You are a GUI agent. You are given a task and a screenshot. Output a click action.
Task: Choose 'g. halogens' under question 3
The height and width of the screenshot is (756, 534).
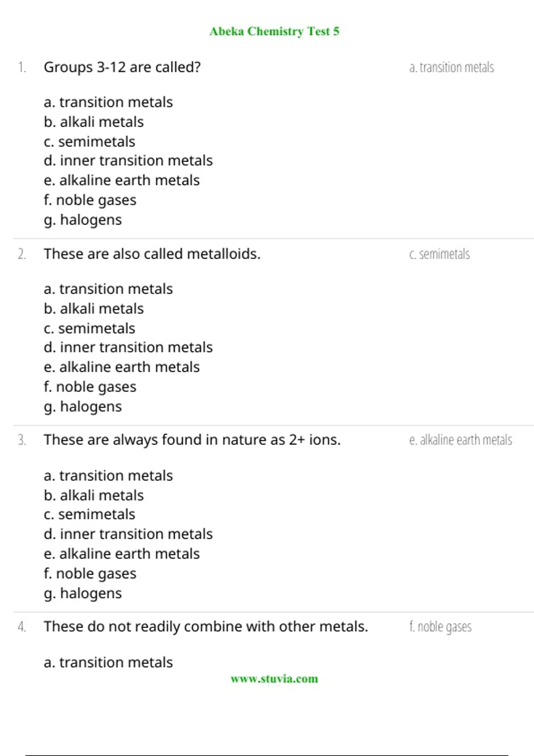click(83, 594)
